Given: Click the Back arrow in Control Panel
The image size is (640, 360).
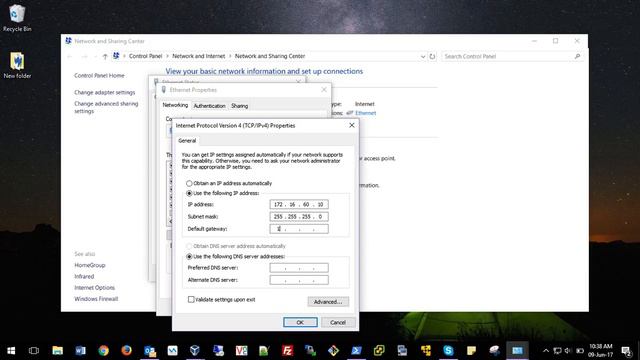Looking at the screenshot, I should 70,56.
